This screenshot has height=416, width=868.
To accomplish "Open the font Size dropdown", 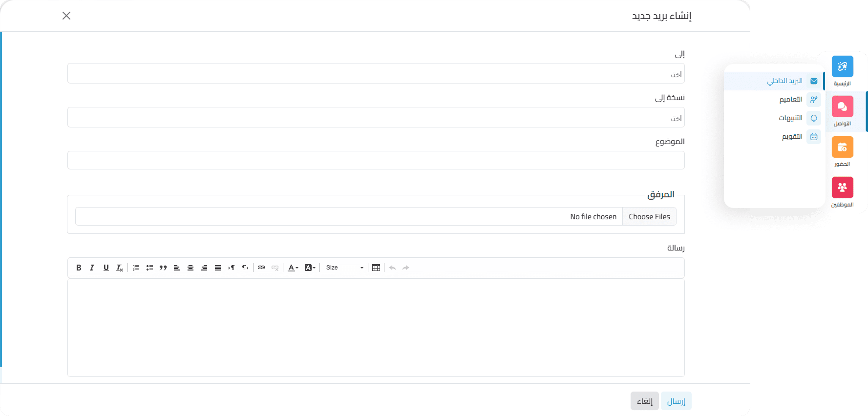I will tap(344, 268).
